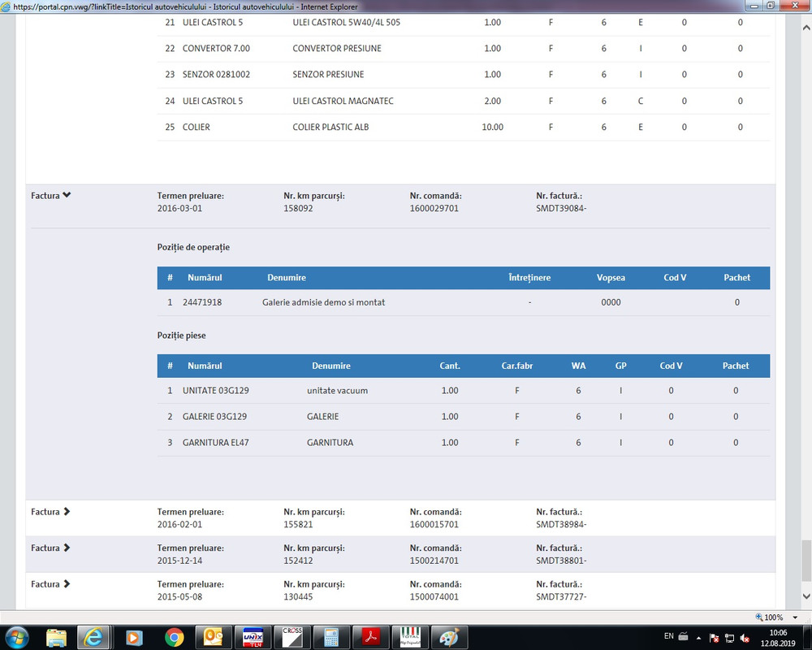812x650 pixels.
Task: Select the UNITATE 03G129 part row
Action: pyautogui.click(x=464, y=391)
